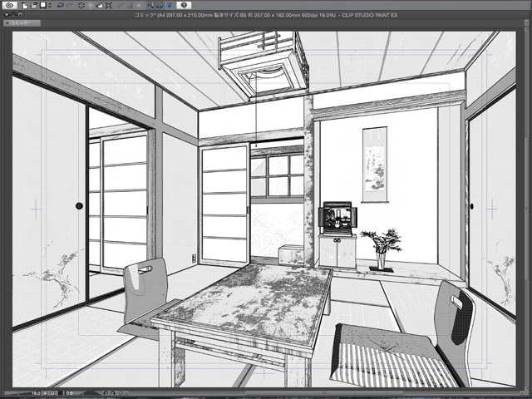Save the canvas with the Save icon
Image resolution: width=532 pixels, height=399 pixels.
pos(42,5)
